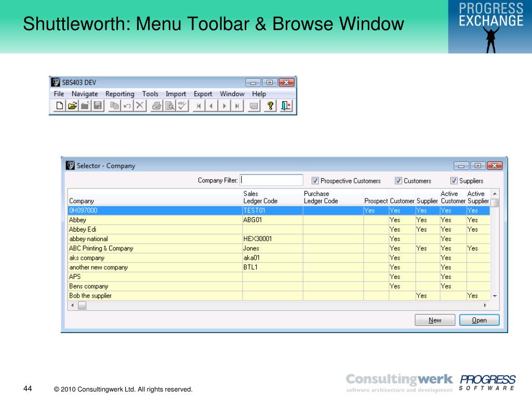Image resolution: width=532 pixels, height=399 pixels.
Task: Maximize the Selector - Company window
Action: point(478,166)
